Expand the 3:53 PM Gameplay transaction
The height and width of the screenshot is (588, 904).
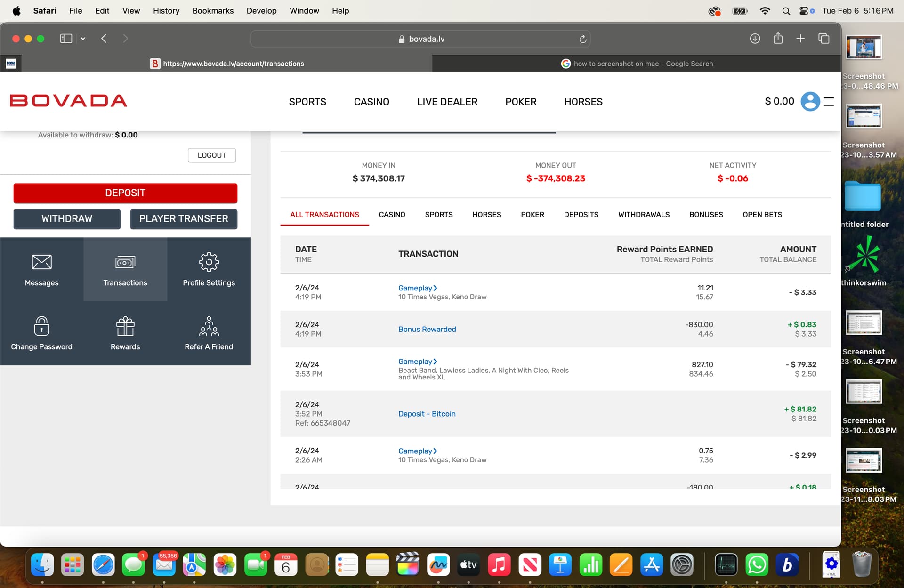[x=417, y=362]
